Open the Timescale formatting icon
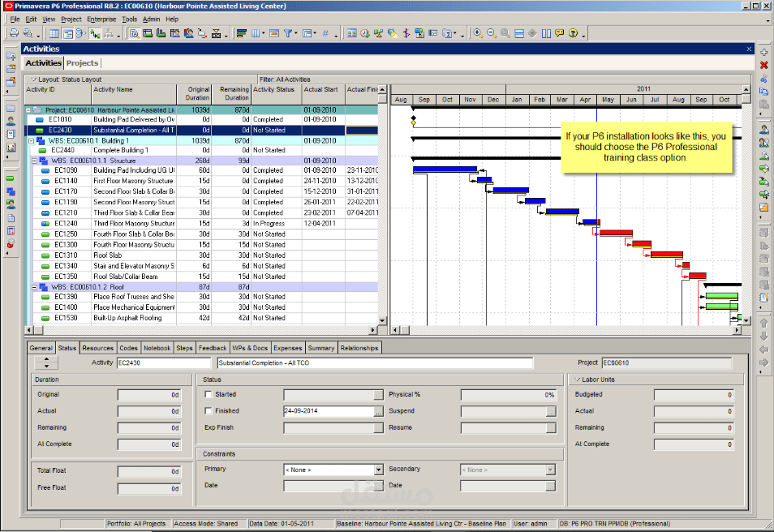Screen dimensions: 774x532 pos(274,33)
